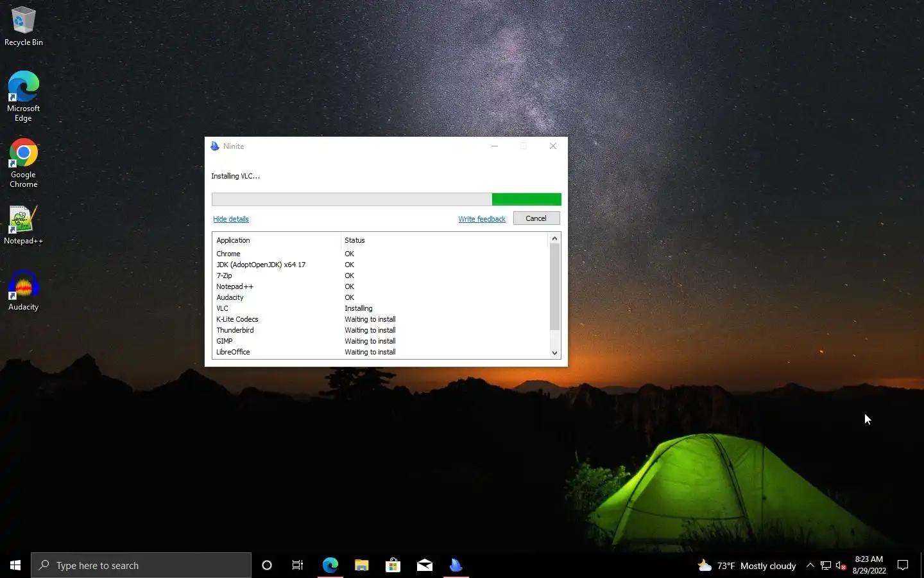
Task: Click the Ninite taskbar icon
Action: [456, 565]
